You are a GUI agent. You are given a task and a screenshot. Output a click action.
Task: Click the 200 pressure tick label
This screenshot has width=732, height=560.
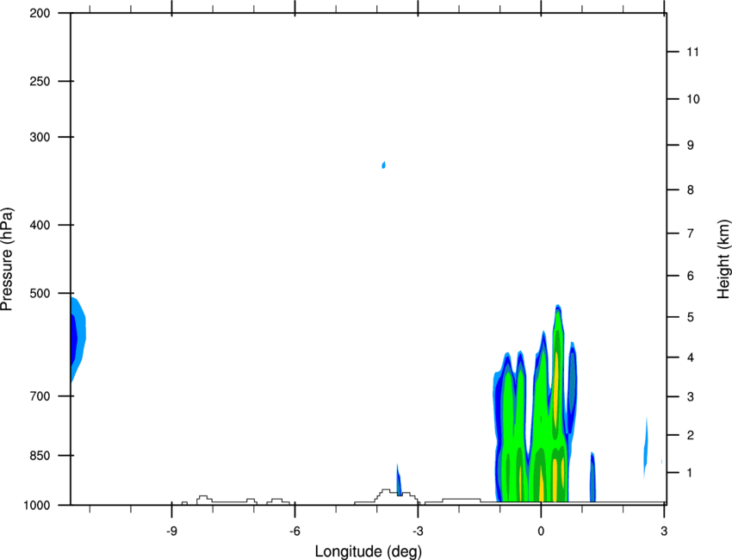point(40,14)
